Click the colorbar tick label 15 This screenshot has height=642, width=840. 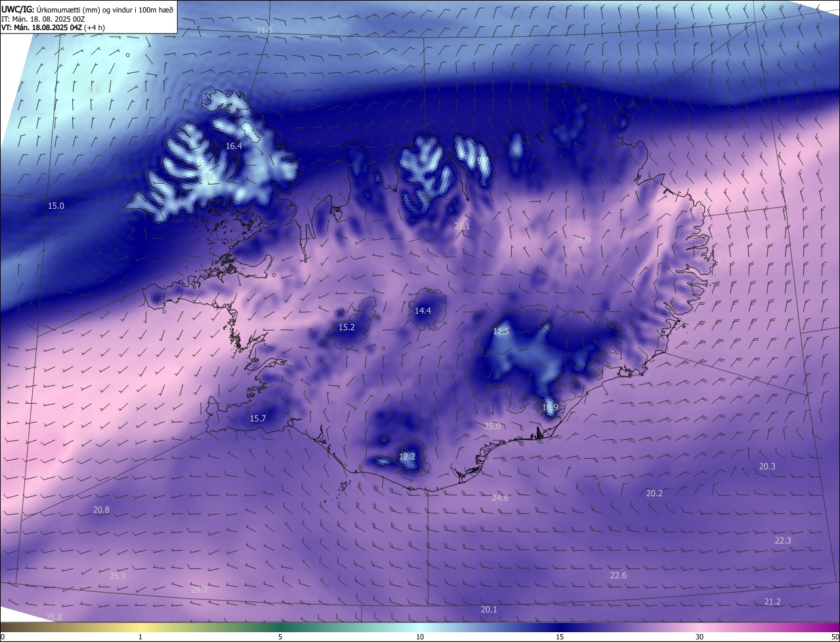click(x=560, y=637)
